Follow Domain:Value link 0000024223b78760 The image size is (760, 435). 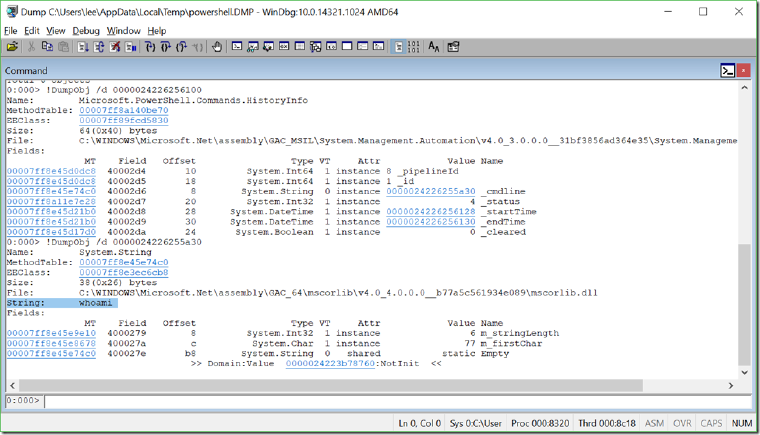[330, 364]
